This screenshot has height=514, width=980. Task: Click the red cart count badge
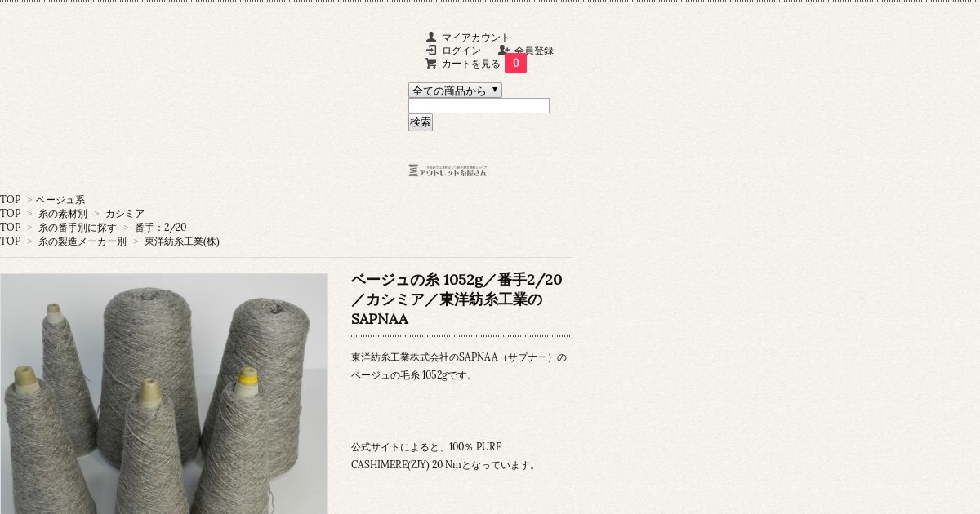pyautogui.click(x=515, y=64)
